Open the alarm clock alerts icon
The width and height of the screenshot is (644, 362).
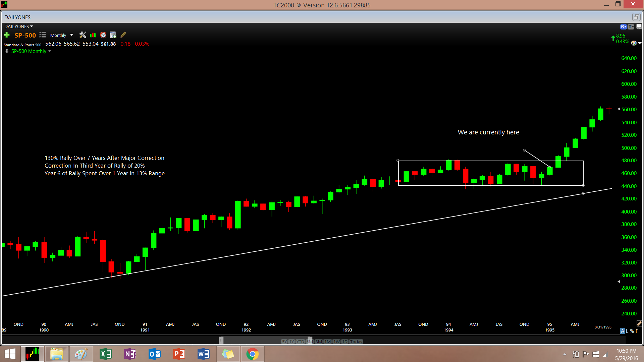[x=103, y=35]
